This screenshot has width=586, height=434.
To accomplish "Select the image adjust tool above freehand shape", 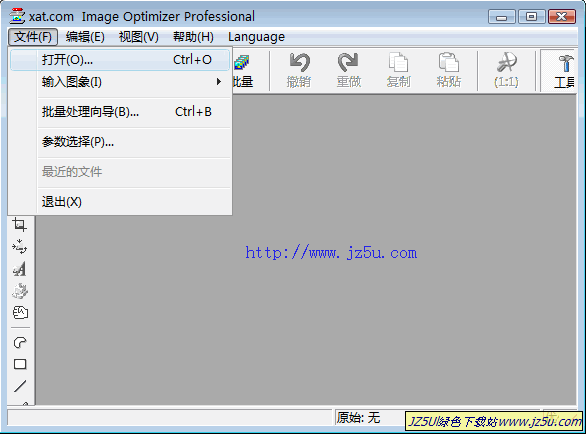I will click(20, 313).
